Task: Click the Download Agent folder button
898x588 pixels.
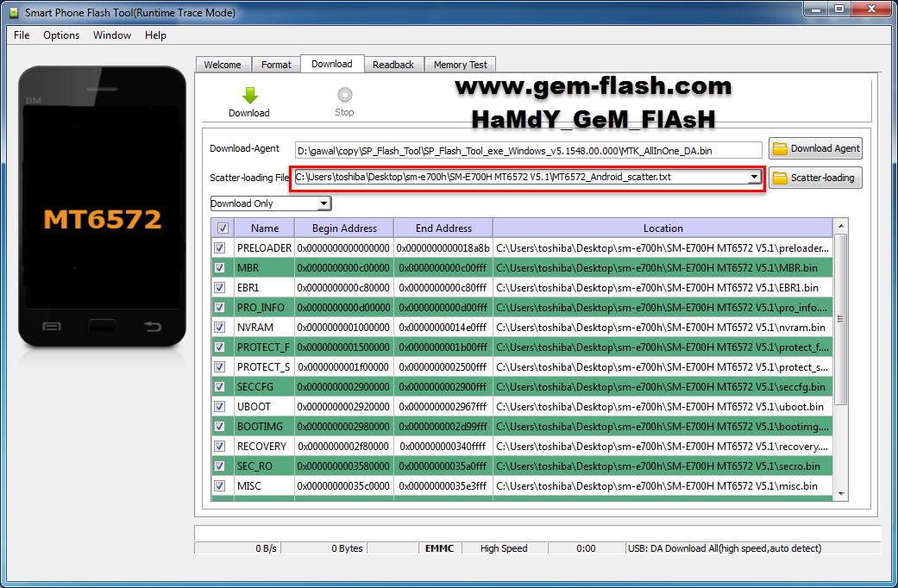Action: [x=815, y=149]
